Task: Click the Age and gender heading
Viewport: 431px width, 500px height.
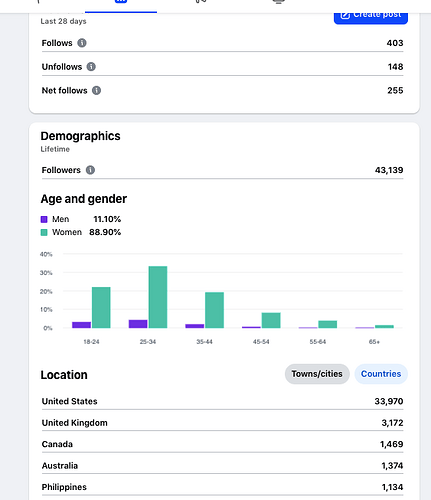Action: pyautogui.click(x=84, y=199)
